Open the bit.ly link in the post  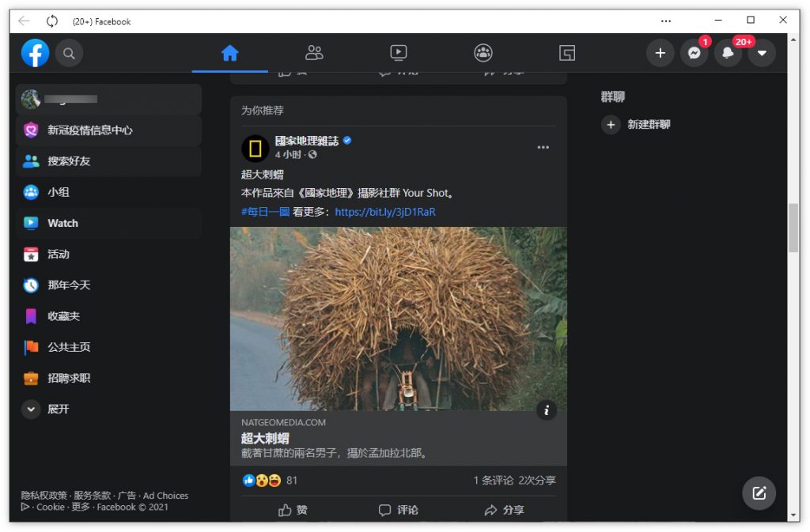point(384,212)
